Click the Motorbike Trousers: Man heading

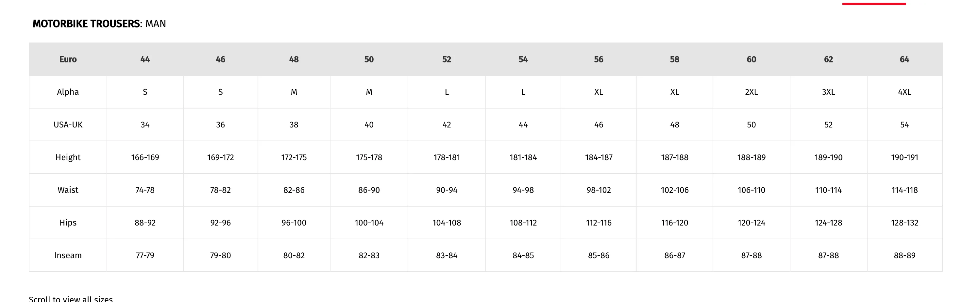tap(99, 24)
